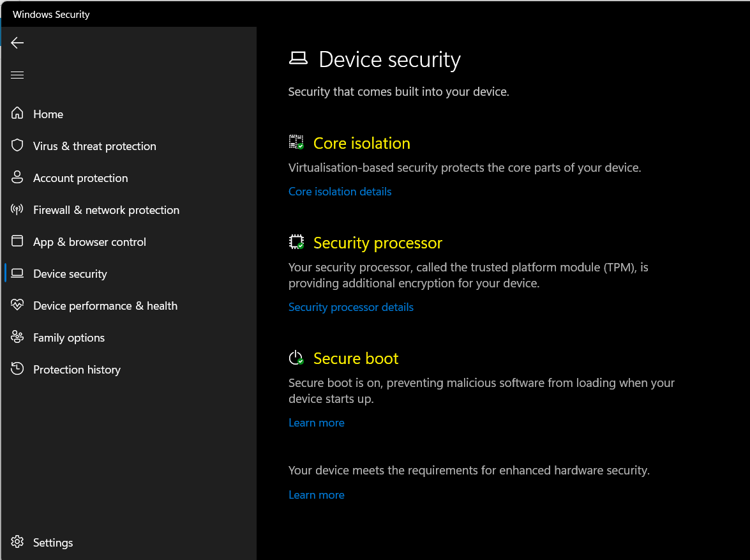The height and width of the screenshot is (560, 750).
Task: Select the Account protection person icon
Action: [x=17, y=178]
